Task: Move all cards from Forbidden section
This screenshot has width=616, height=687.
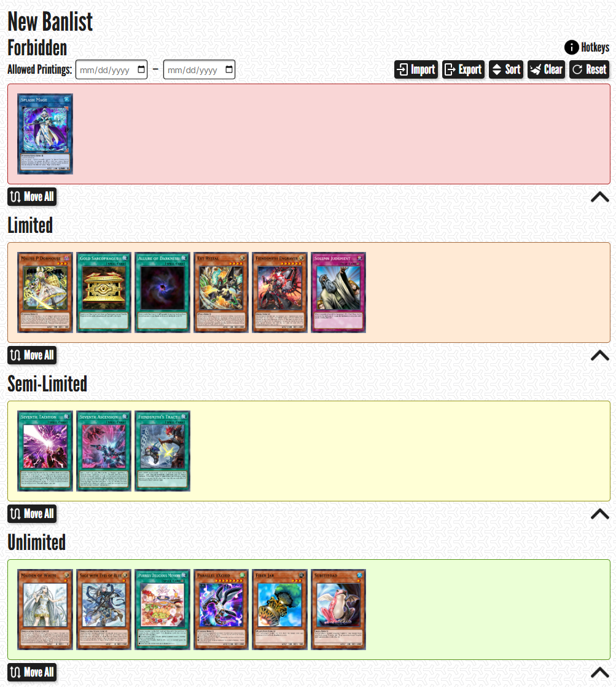Action: (32, 197)
